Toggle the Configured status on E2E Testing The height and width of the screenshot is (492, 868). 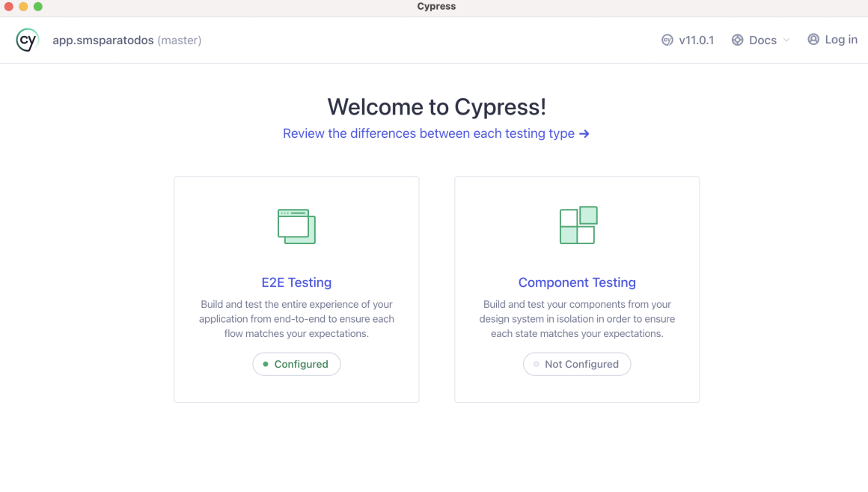[296, 363]
